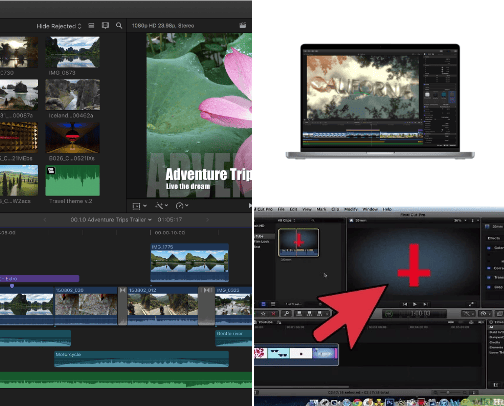Click the timeline history forward arrow

pos(207,220)
